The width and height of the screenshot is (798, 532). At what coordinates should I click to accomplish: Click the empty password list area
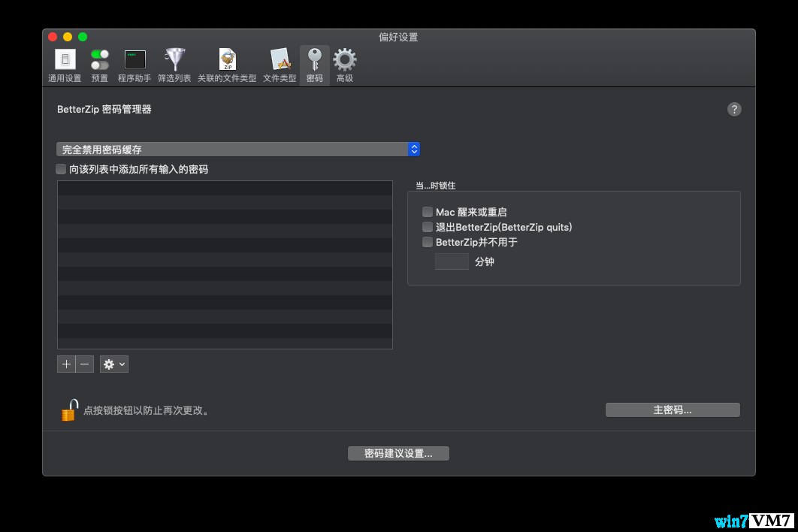(x=225, y=264)
